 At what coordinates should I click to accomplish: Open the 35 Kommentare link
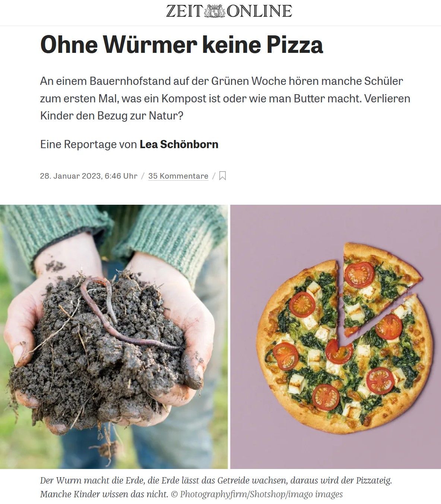pos(178,176)
